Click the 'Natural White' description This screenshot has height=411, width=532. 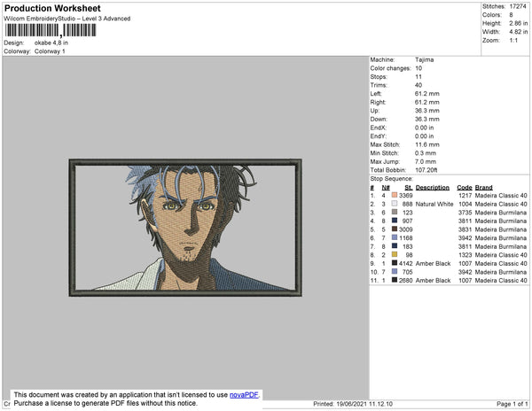click(x=434, y=204)
